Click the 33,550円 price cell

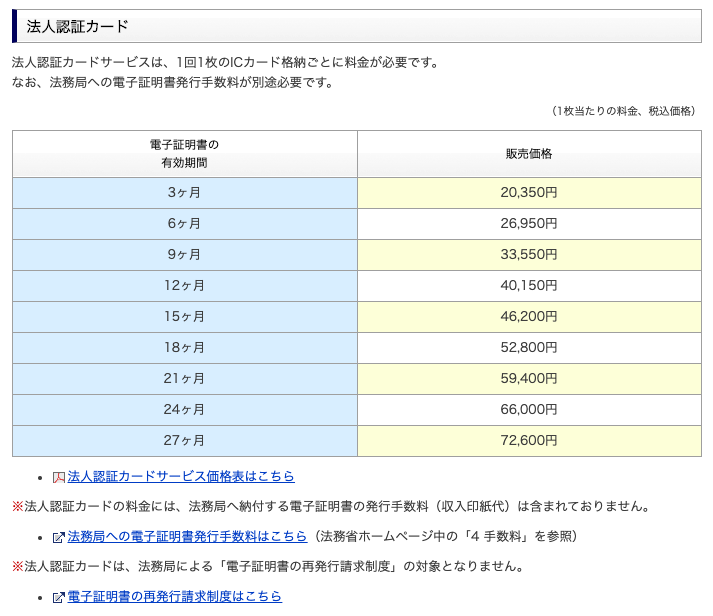pos(529,255)
